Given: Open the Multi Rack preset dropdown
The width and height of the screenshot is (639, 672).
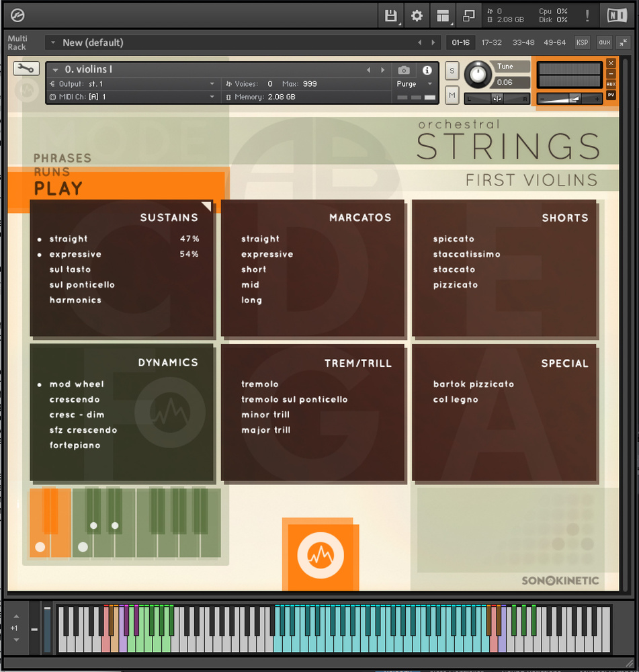Looking at the screenshot, I should 51,42.
